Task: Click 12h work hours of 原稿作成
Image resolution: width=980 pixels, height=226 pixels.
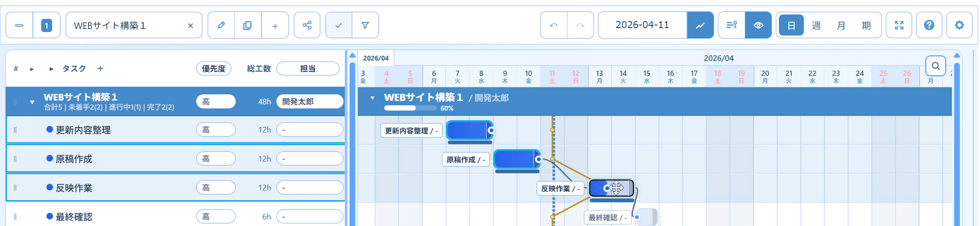Action: point(265,159)
